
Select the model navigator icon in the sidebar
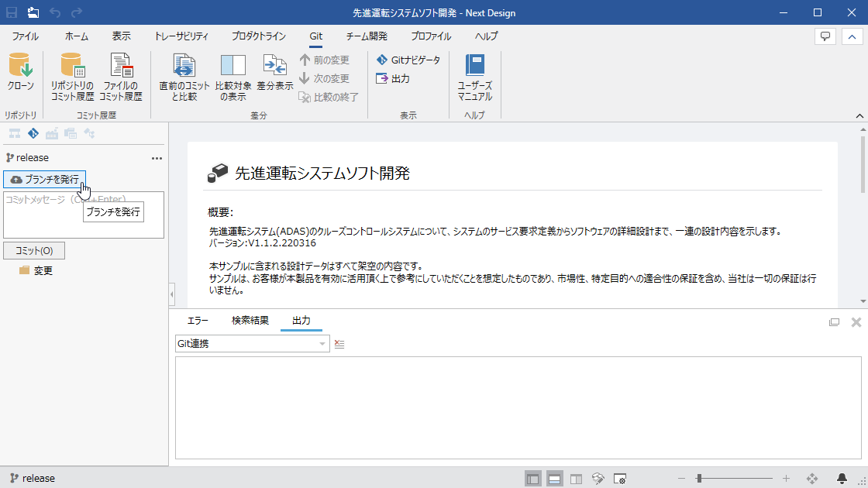point(15,133)
